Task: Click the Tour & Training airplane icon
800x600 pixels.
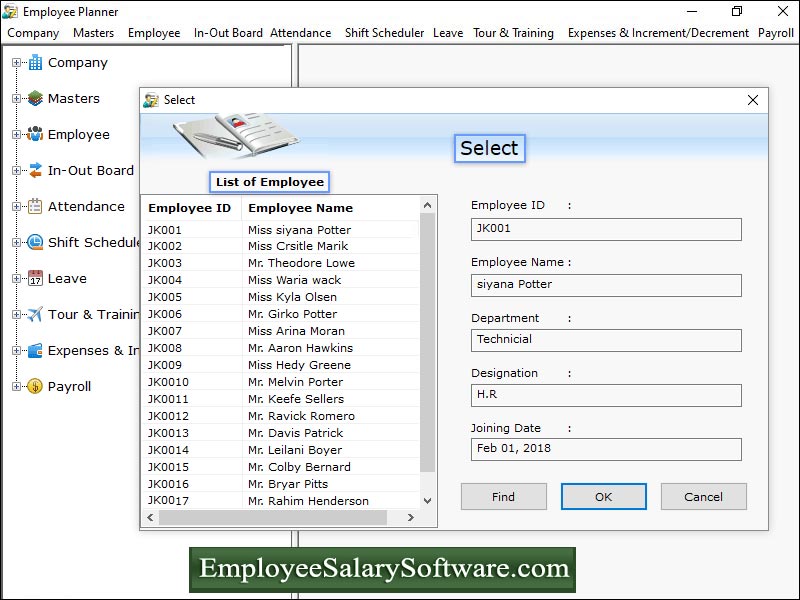Action: pyautogui.click(x=35, y=314)
